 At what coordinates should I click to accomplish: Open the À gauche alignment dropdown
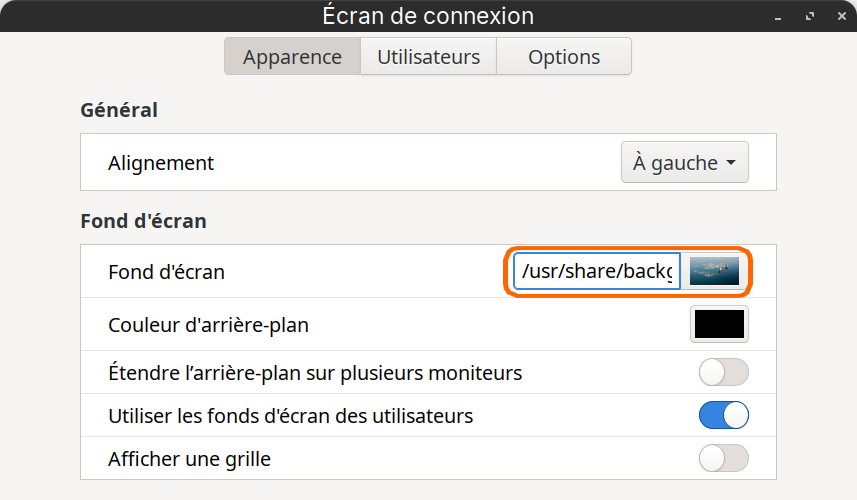684,162
